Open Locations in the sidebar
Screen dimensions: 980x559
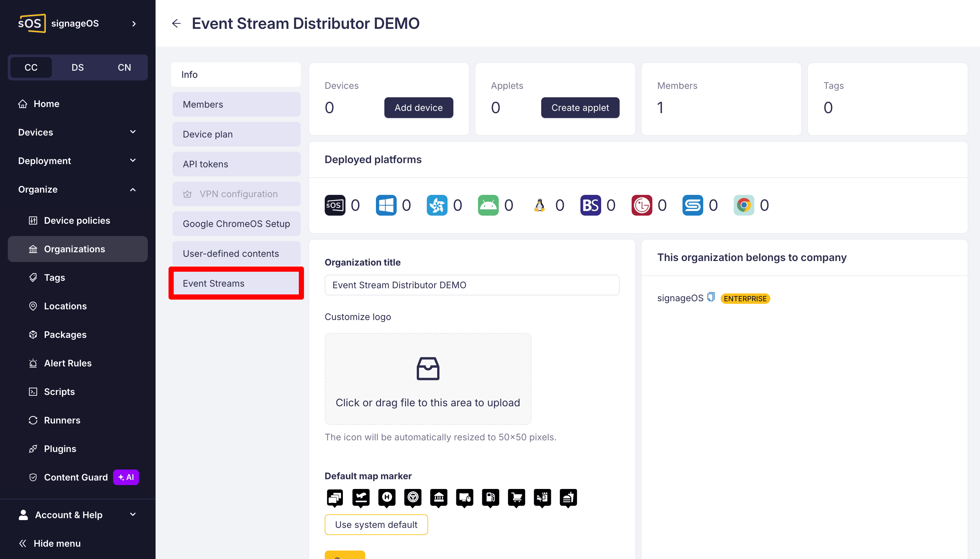pos(77,306)
